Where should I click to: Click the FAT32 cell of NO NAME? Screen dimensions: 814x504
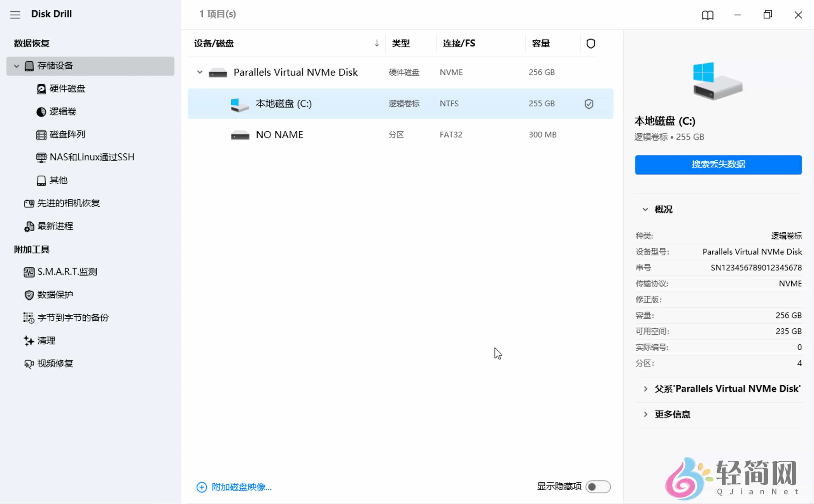click(x=451, y=135)
